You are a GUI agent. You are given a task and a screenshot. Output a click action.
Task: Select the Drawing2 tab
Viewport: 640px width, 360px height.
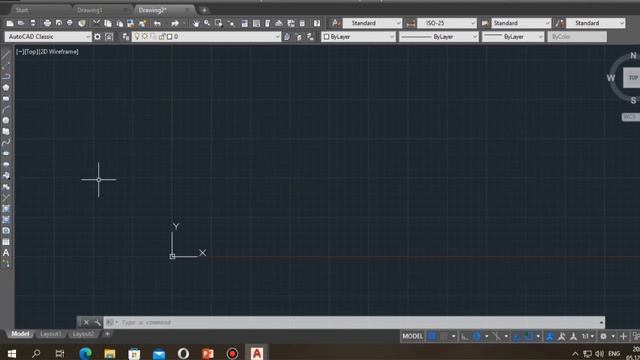(x=152, y=10)
